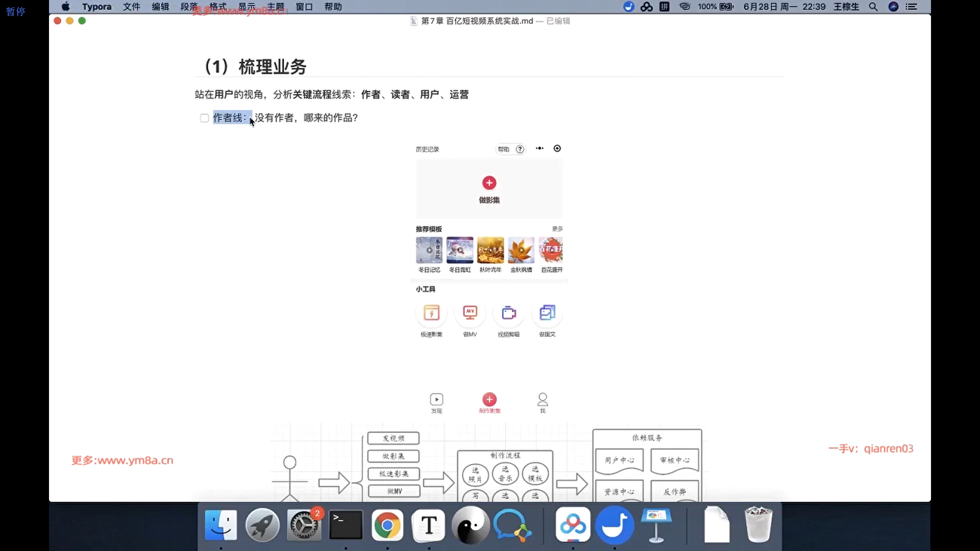Click the 帮助 button in the image
Image resolution: width=980 pixels, height=551 pixels.
pos(504,149)
